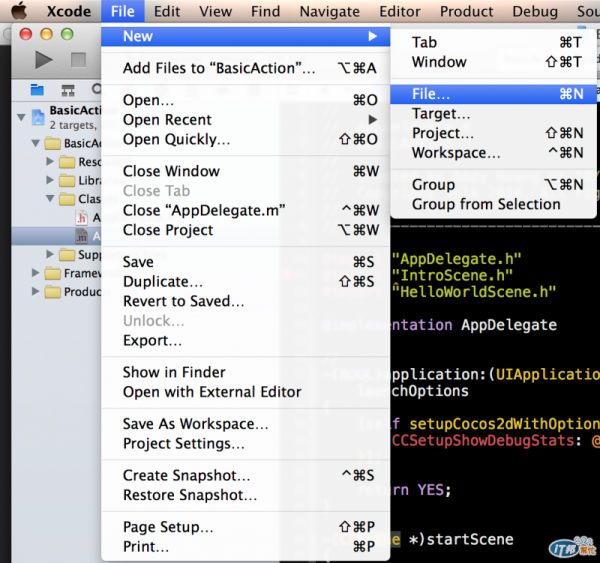
Task: Select Project Settings… menu item
Action: (246, 444)
